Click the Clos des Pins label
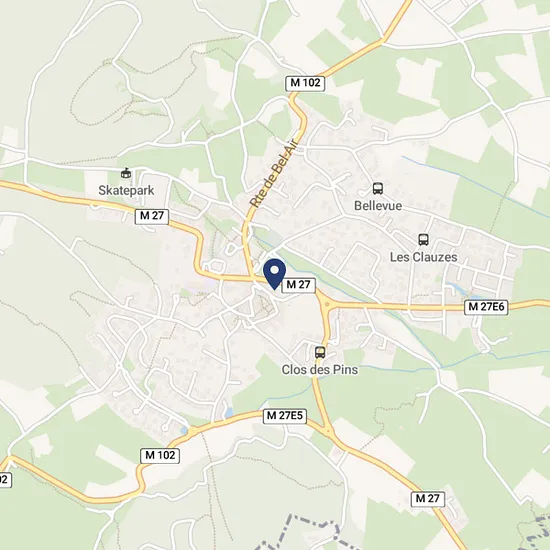This screenshot has height=550, width=550. pyautogui.click(x=320, y=369)
